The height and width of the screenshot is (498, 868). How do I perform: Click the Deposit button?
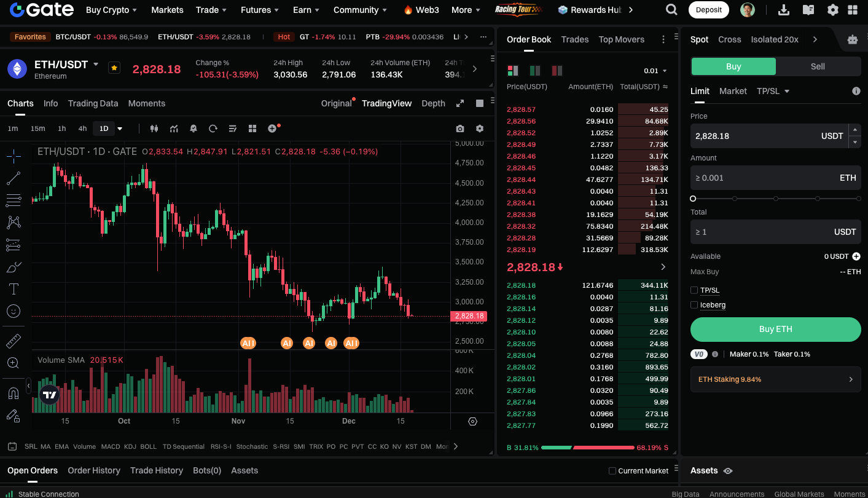pos(709,10)
